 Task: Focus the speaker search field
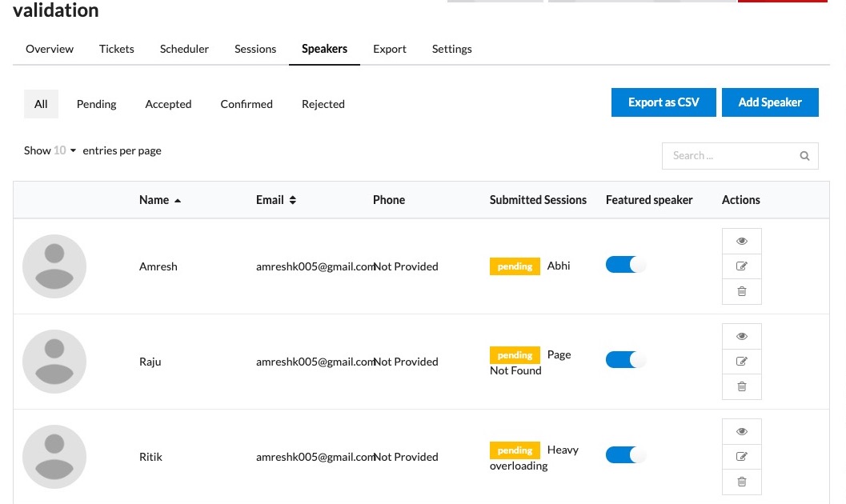[732, 156]
